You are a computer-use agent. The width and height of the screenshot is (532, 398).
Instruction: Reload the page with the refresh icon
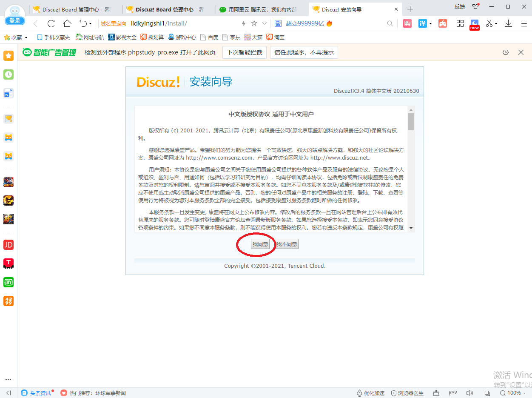coord(51,23)
